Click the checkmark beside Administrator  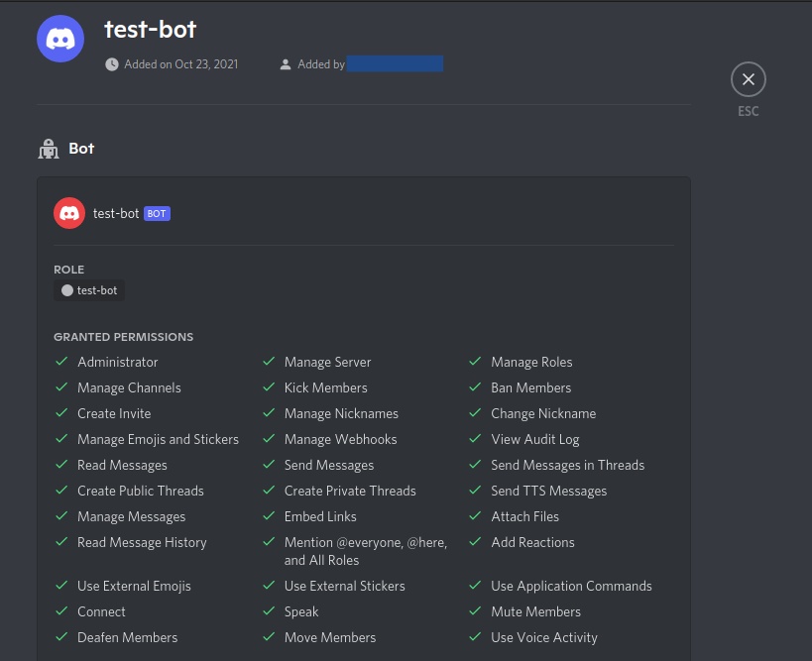click(x=61, y=362)
